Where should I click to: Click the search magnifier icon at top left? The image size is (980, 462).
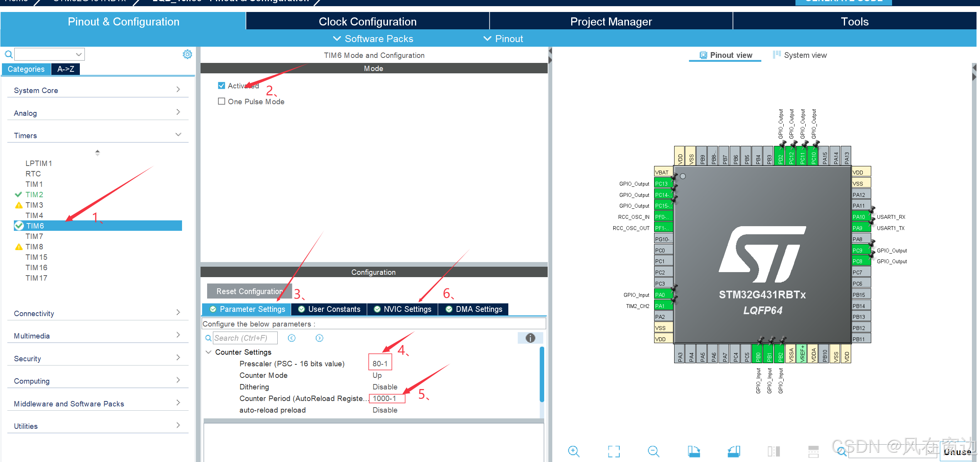click(8, 54)
